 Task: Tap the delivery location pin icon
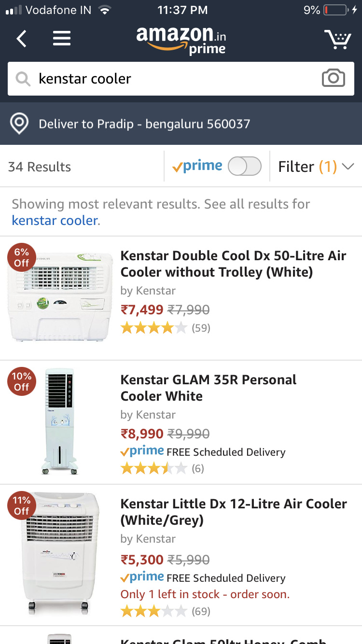point(19,124)
